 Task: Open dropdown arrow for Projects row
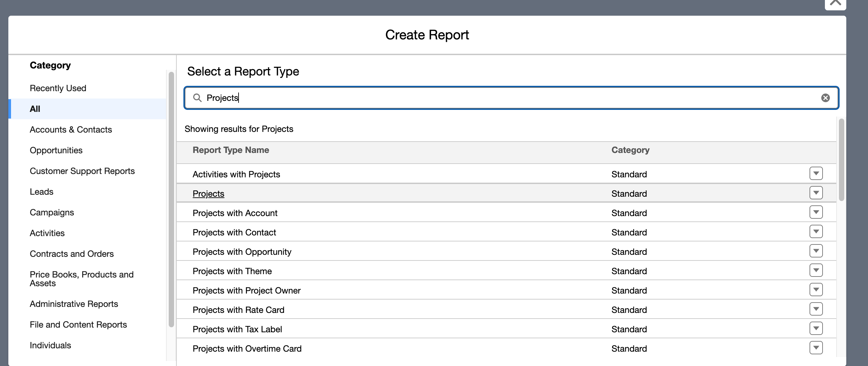click(x=816, y=193)
